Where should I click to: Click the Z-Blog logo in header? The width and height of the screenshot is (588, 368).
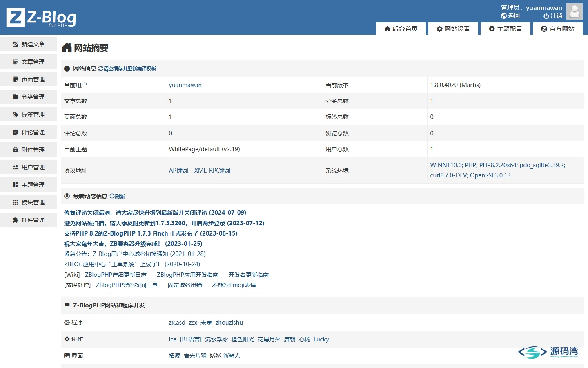41,18
